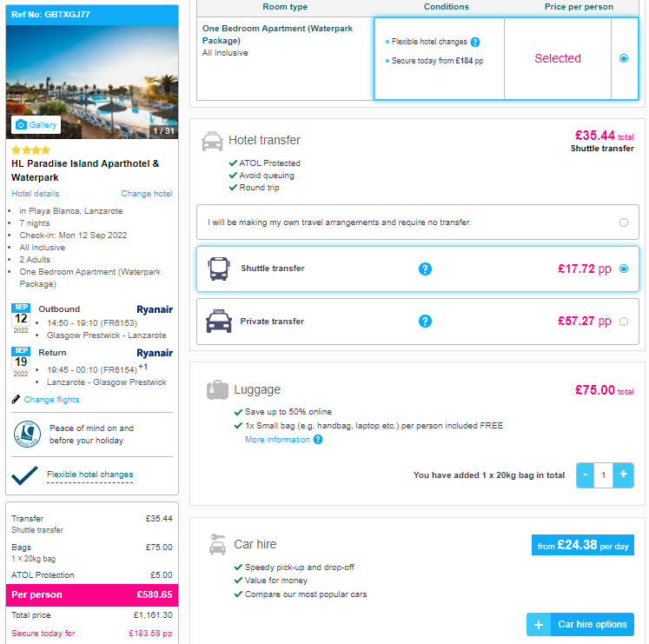The image size is (649, 644).
Task: Open Car hire options
Action: tap(580, 625)
